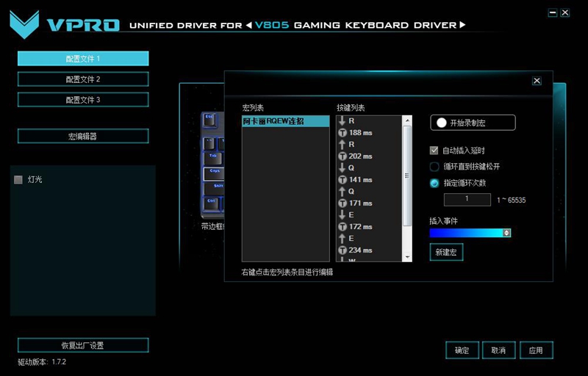Toggle 自动插入延时 checkbox
This screenshot has height=376, width=588.
[x=434, y=151]
